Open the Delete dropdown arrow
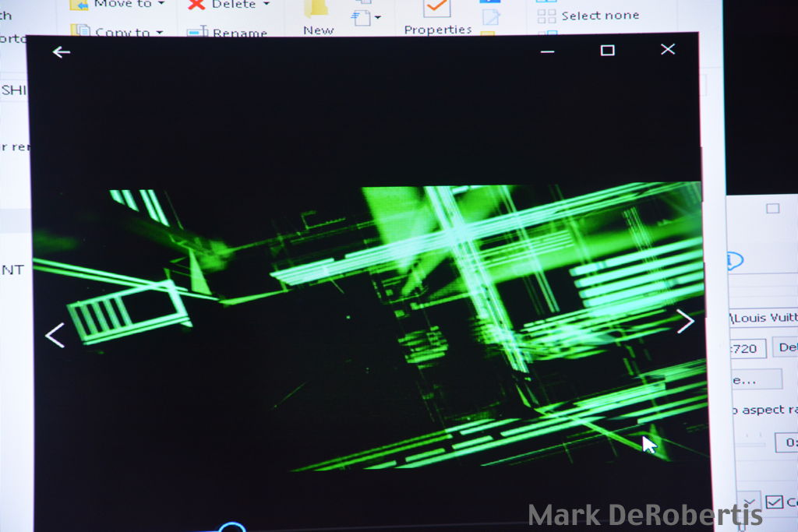The height and width of the screenshot is (532, 798). coord(266,5)
